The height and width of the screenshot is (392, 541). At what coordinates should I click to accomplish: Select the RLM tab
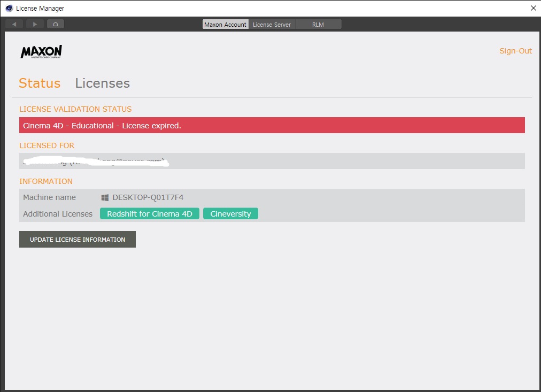pyautogui.click(x=318, y=25)
